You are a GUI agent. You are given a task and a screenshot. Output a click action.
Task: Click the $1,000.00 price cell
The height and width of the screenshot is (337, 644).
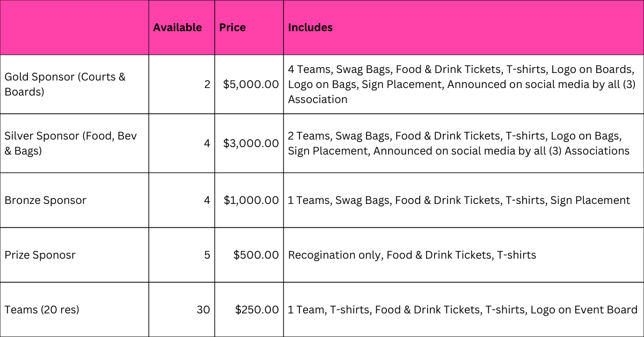[251, 200]
